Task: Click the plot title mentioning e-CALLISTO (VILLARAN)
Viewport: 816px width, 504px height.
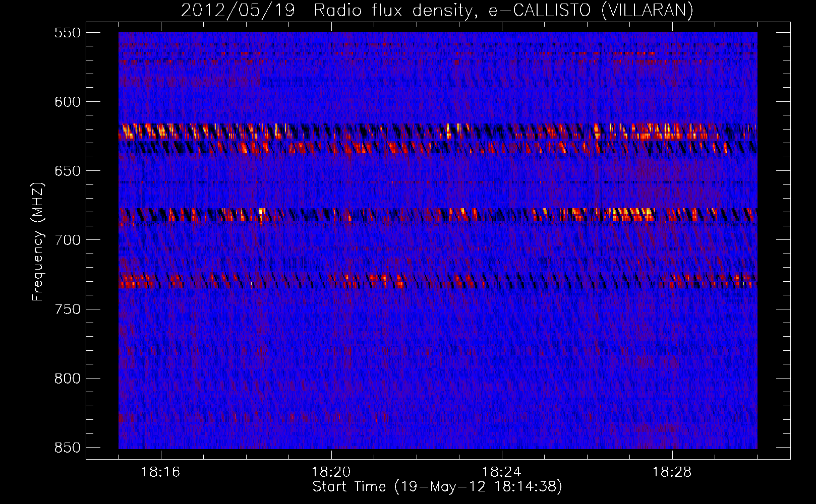Action: tap(437, 10)
